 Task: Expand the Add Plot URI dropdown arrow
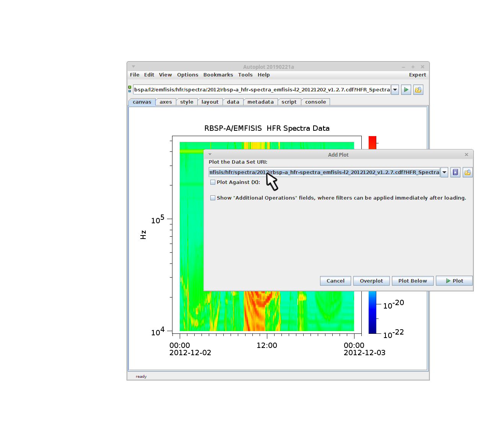pyautogui.click(x=444, y=172)
